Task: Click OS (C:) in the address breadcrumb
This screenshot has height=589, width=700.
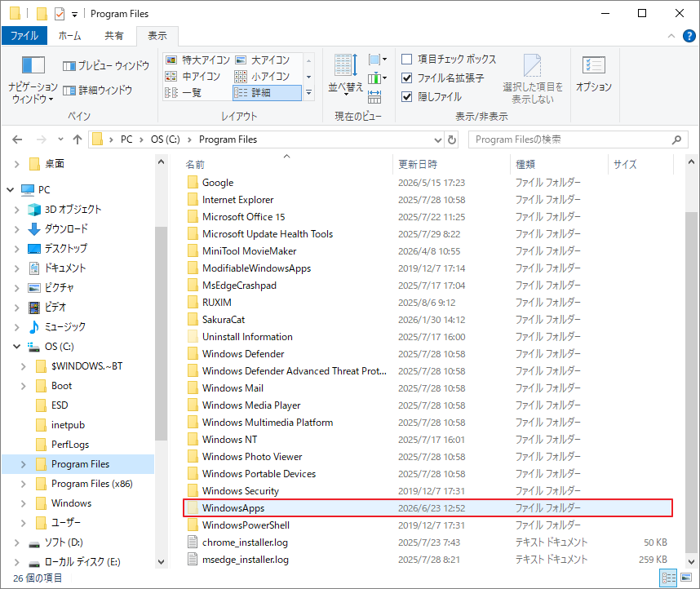Action: [165, 139]
